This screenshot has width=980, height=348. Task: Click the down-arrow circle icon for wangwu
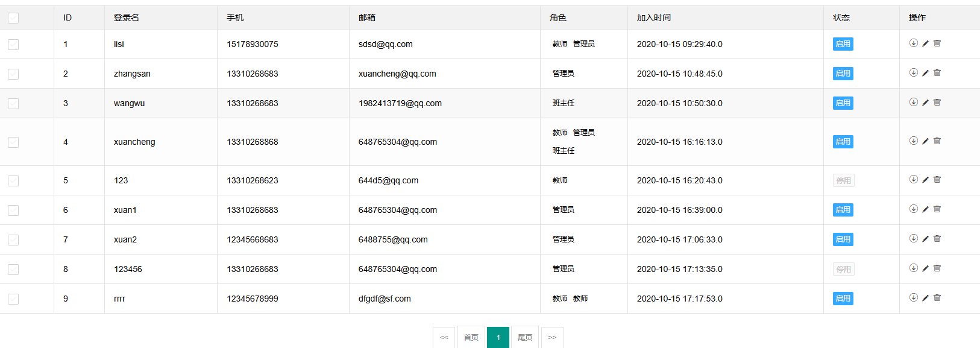pyautogui.click(x=914, y=102)
